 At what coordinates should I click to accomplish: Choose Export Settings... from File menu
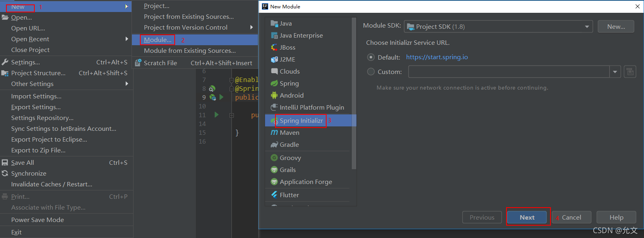coord(66,107)
